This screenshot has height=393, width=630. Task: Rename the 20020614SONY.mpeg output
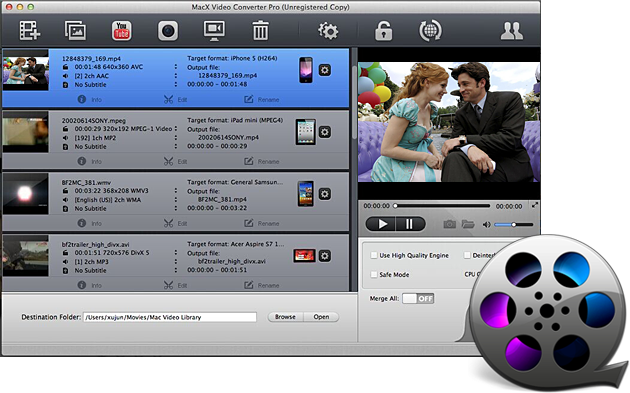262,161
